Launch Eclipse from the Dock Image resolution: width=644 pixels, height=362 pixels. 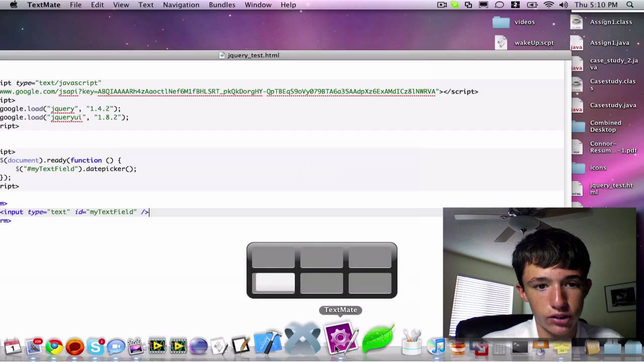199,346
